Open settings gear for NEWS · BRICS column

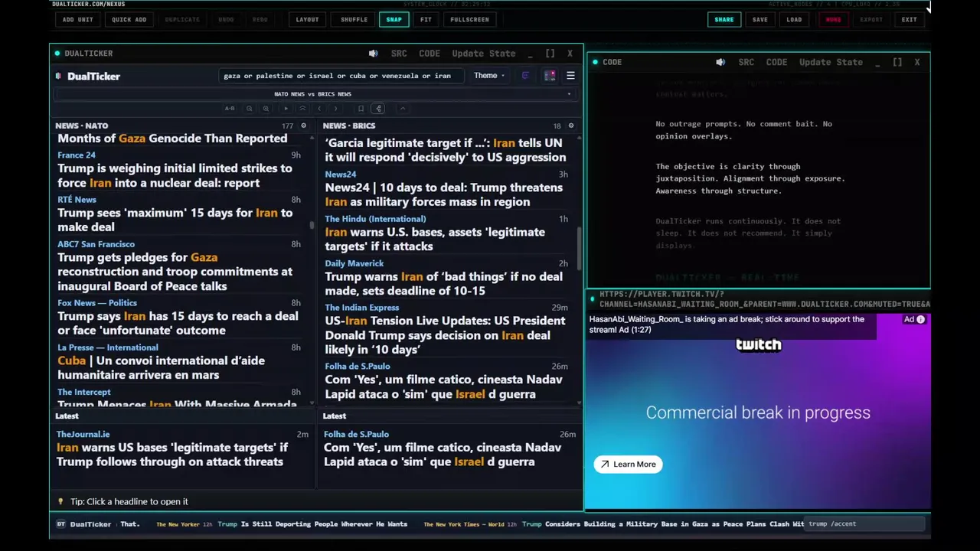(x=570, y=126)
